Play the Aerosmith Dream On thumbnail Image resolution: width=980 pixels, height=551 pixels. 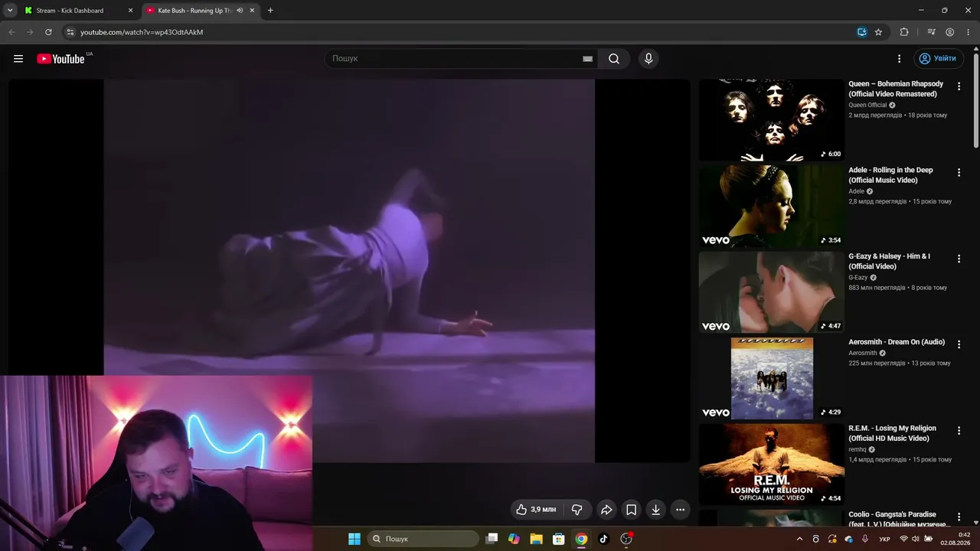tap(771, 378)
